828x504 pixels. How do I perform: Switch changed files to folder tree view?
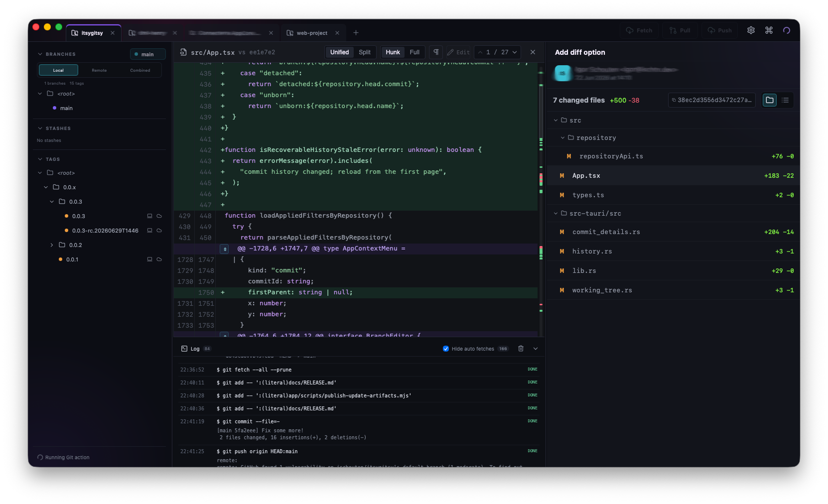[770, 100]
